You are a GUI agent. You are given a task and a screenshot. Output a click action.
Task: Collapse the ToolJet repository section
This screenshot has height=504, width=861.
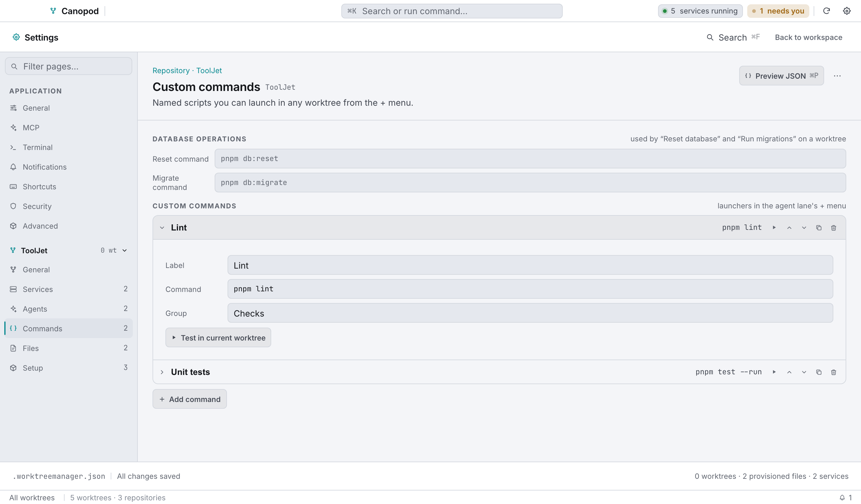125,250
